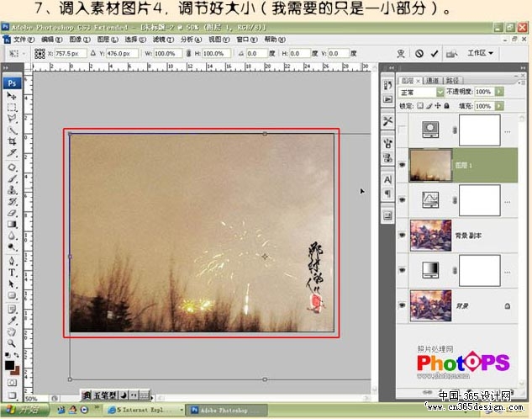
Task: Open the 文件 menu
Action: [x=24, y=40]
